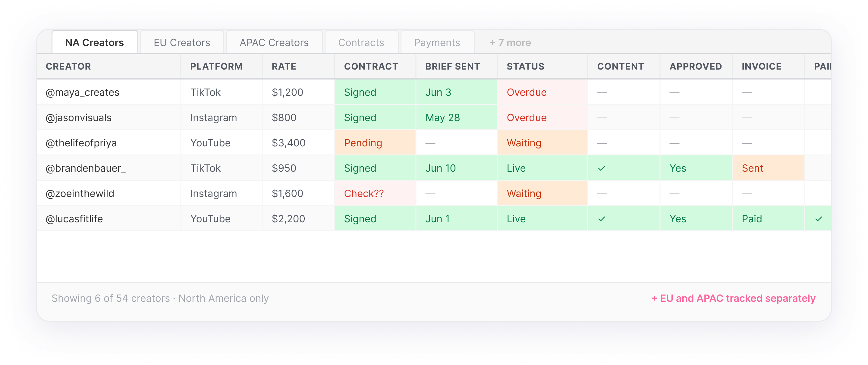
Task: Open the Payments tab
Action: click(437, 42)
